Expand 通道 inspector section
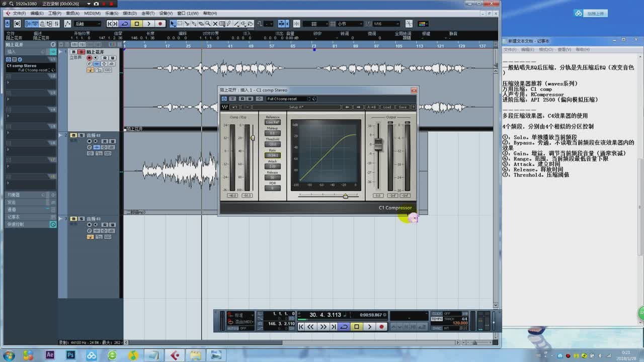The image size is (644, 362). (30, 209)
